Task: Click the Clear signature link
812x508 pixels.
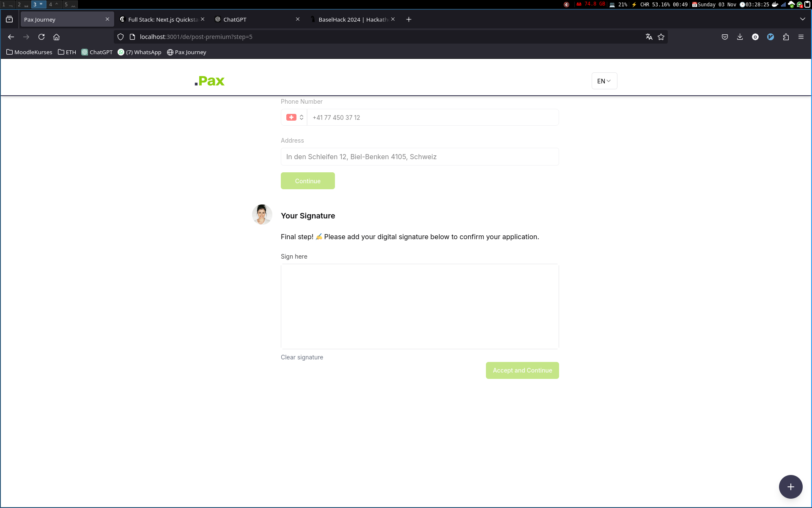Action: 302,357
